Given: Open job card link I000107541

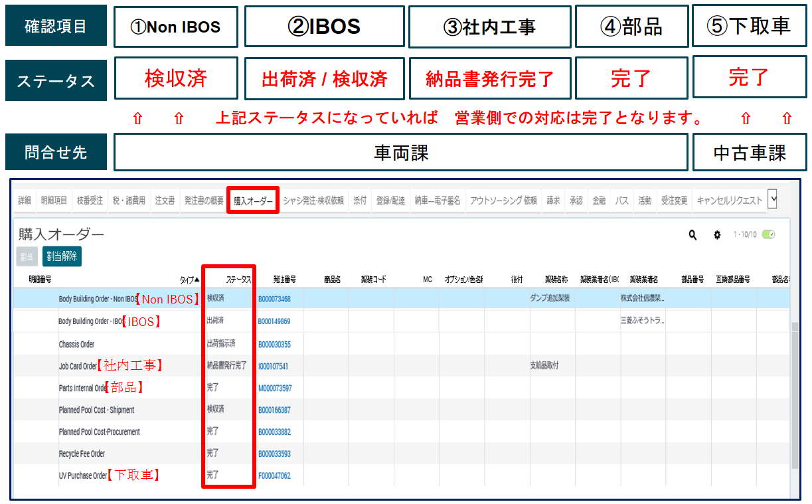Looking at the screenshot, I should point(273,366).
